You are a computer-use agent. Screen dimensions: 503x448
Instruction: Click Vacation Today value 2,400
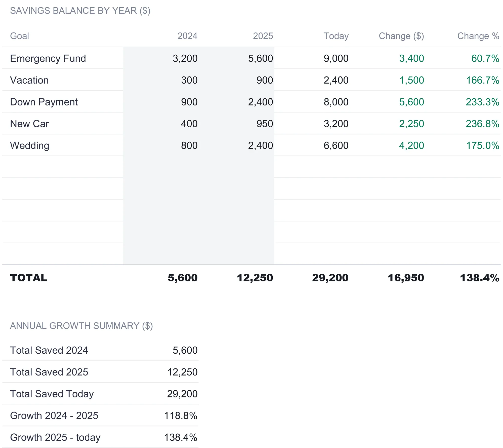[336, 80]
